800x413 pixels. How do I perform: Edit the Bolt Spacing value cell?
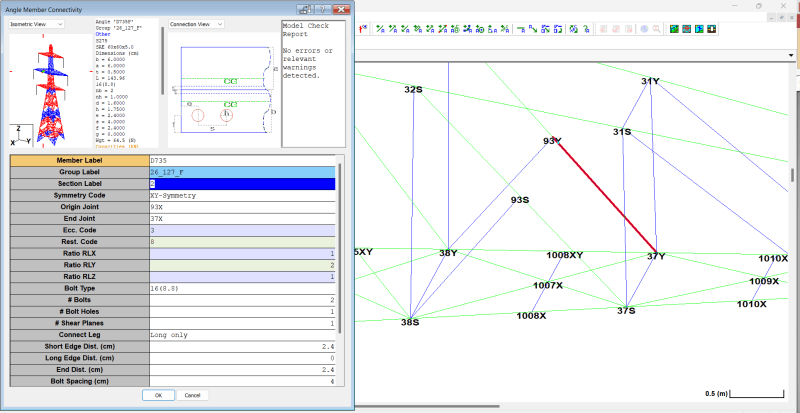242,381
